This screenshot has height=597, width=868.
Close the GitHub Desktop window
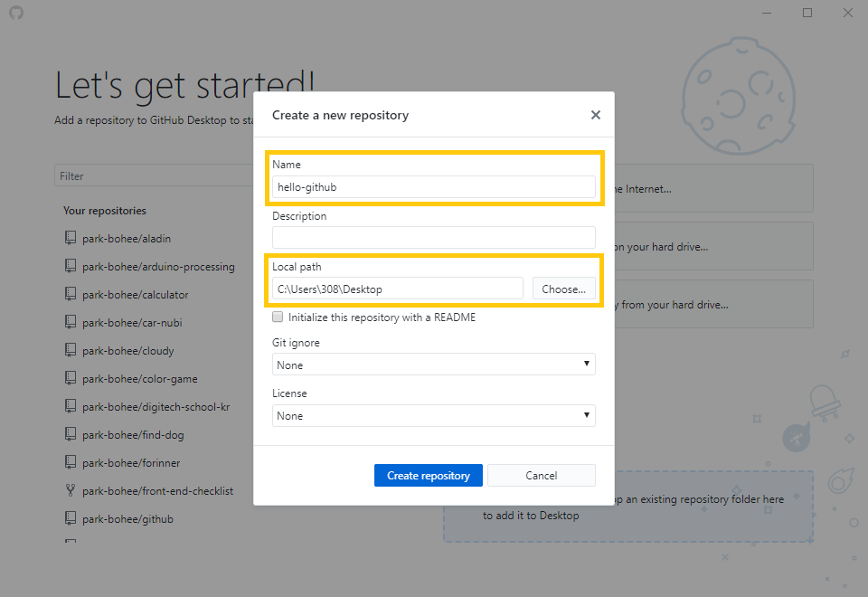(847, 12)
